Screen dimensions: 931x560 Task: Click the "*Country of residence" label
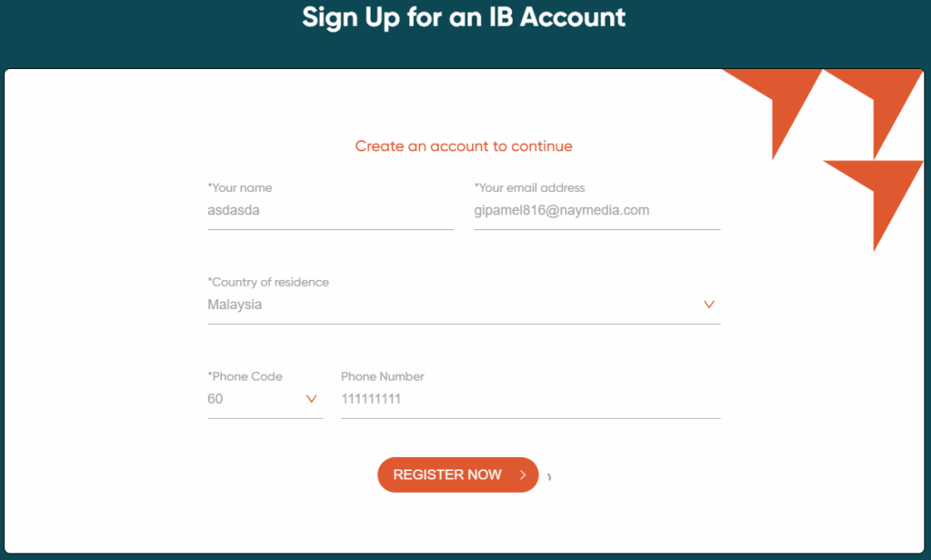268,282
